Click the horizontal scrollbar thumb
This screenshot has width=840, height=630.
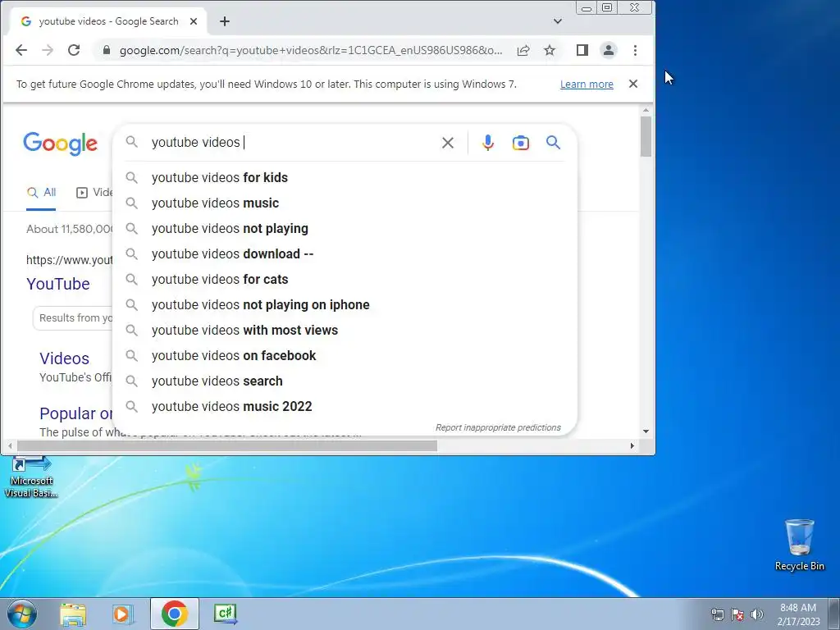pyautogui.click(x=227, y=445)
